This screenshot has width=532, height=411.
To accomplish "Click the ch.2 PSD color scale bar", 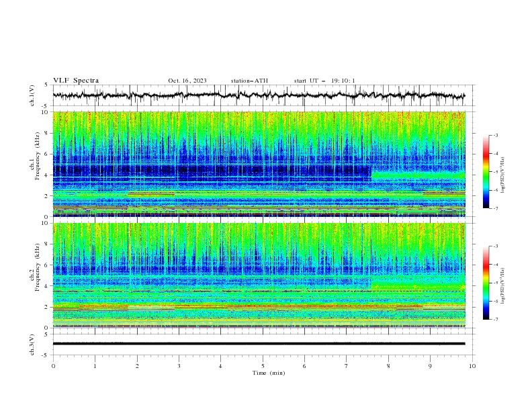I will [486, 283].
